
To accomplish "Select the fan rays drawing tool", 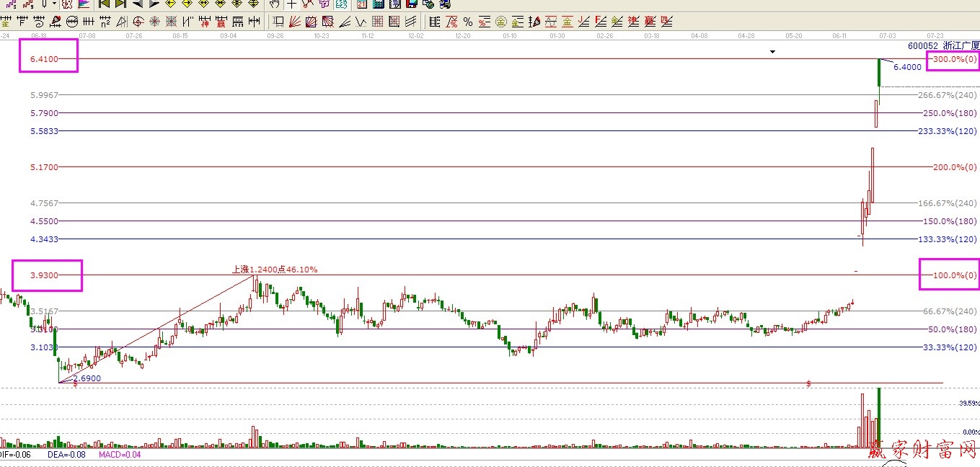I will [x=295, y=22].
